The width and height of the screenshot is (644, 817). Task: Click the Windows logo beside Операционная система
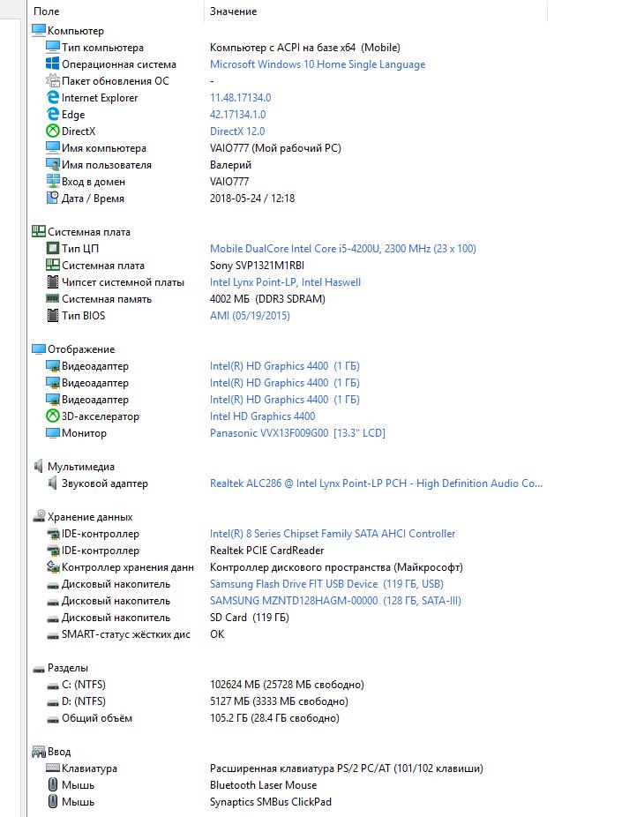coord(53,64)
